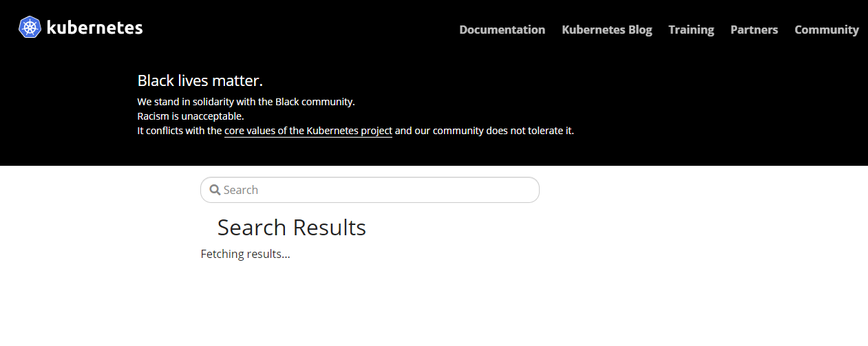This screenshot has height=346, width=868.
Task: Click the text 'community does not tolerate it'
Action: click(503, 131)
